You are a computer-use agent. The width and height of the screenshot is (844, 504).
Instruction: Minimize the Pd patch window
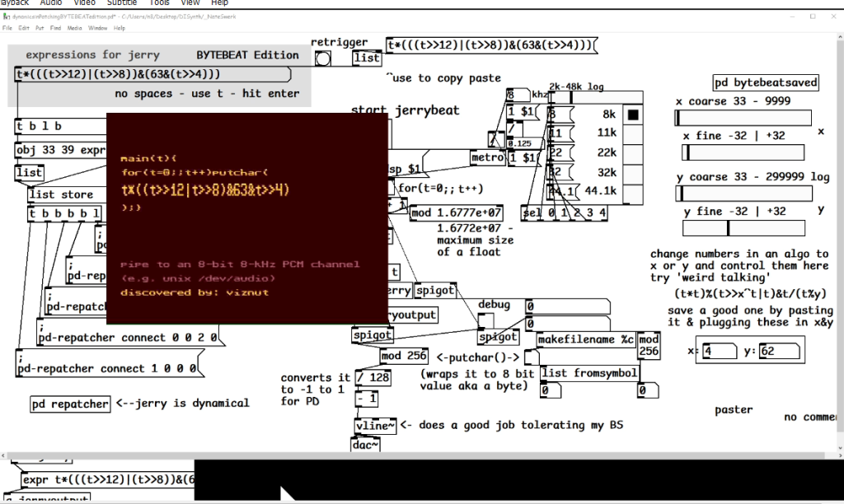pos(792,16)
